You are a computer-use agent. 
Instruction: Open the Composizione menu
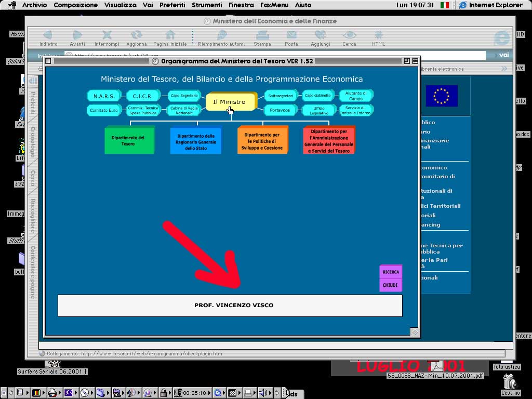click(76, 5)
